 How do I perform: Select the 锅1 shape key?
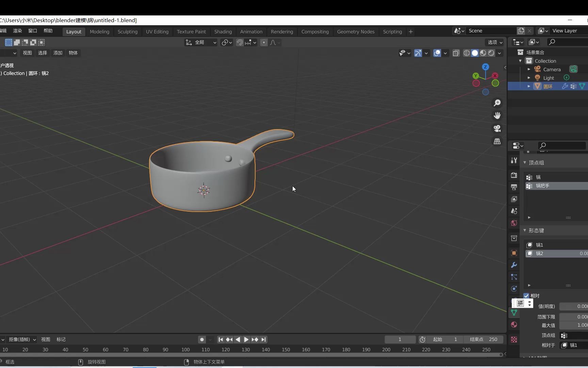pyautogui.click(x=540, y=245)
